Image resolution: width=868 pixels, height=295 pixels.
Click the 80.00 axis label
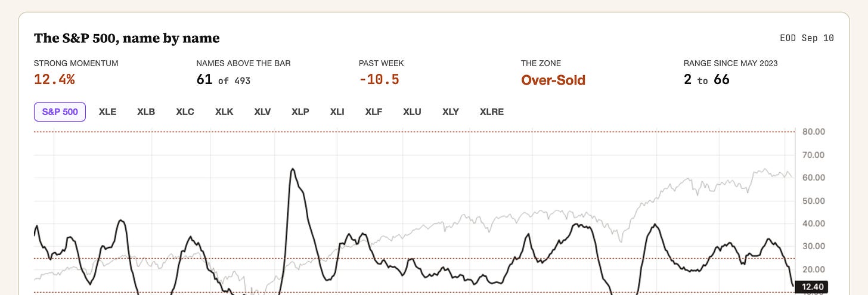point(813,132)
